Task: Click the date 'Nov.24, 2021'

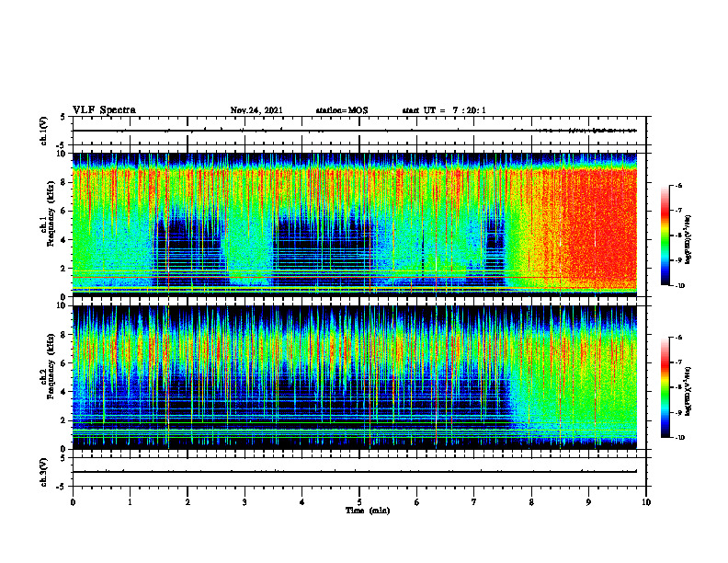Action: 256,110
